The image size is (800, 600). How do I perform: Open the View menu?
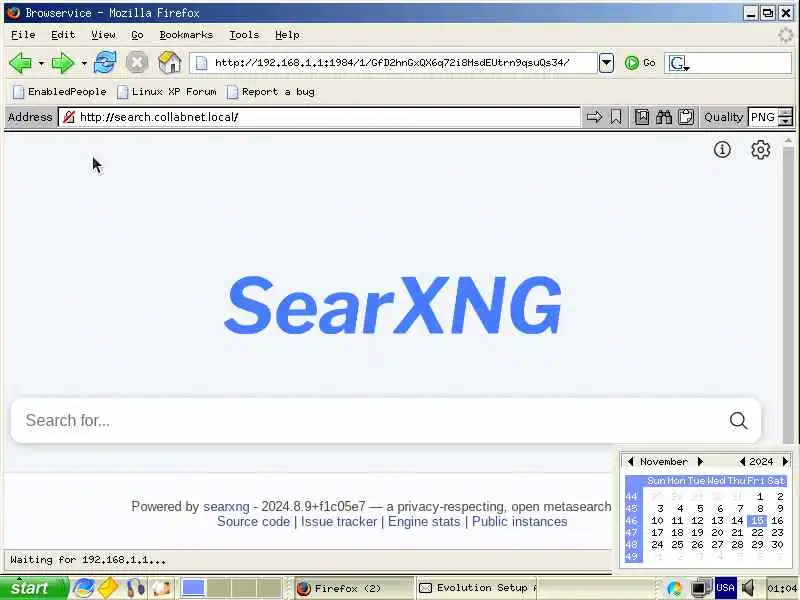coord(103,35)
